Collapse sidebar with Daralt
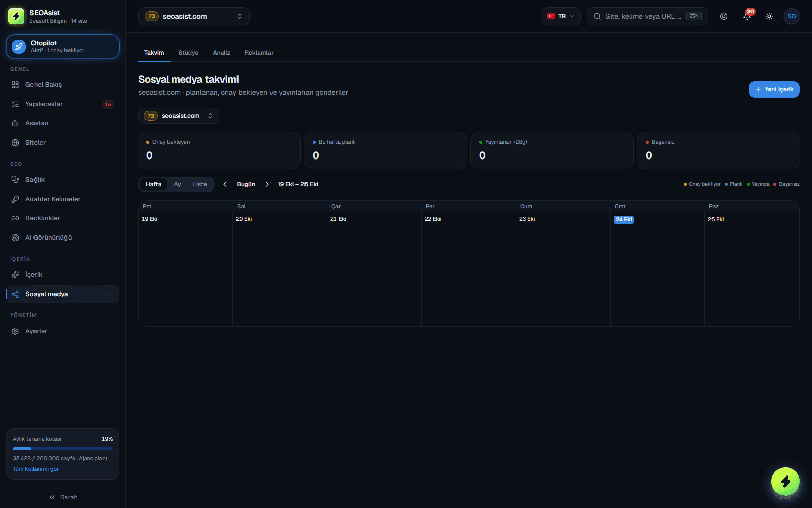The image size is (812, 508). point(63,497)
